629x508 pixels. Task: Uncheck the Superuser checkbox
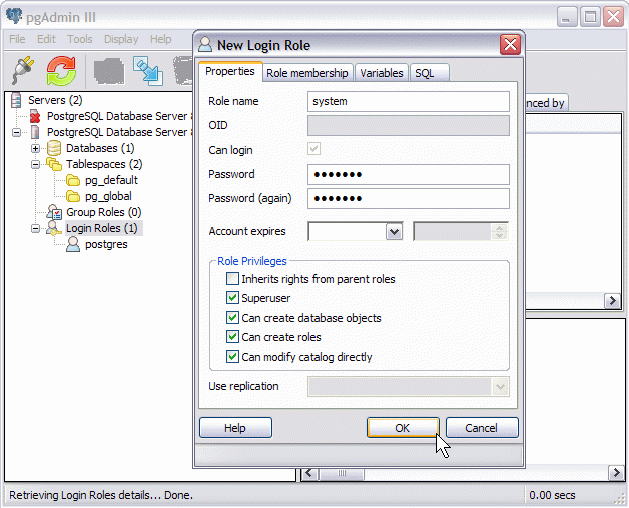click(232, 298)
